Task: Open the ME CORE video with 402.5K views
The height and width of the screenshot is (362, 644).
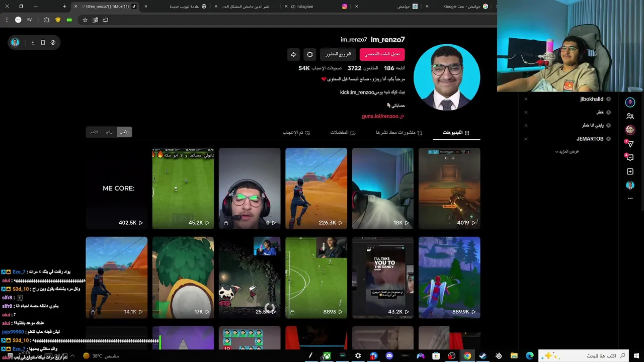Action: point(117,189)
